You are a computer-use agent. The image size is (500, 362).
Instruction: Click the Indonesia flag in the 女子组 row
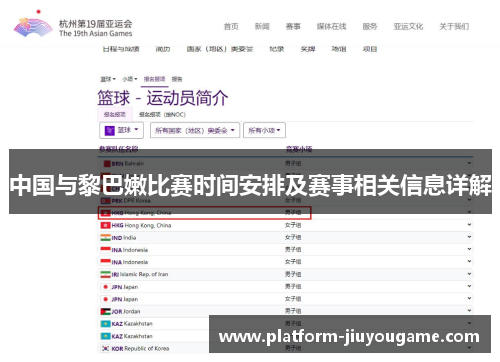click(105, 262)
